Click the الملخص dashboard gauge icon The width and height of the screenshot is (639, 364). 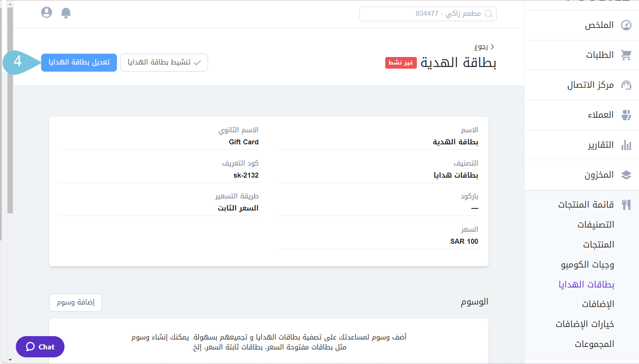point(626,25)
